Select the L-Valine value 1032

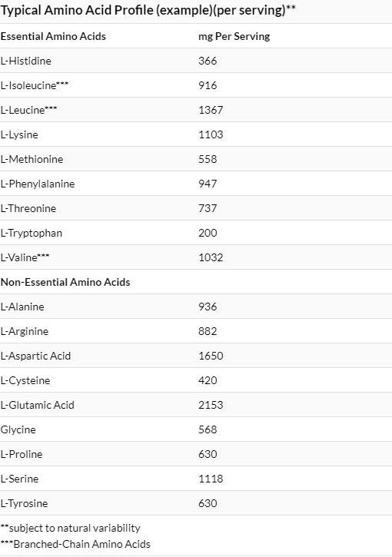coord(211,257)
